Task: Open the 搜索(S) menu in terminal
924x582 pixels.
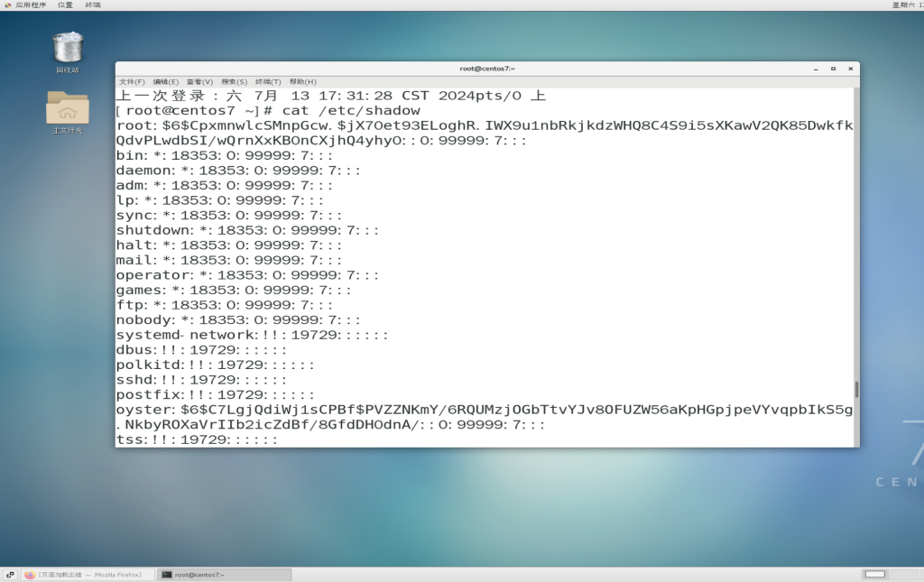Action: coord(234,81)
